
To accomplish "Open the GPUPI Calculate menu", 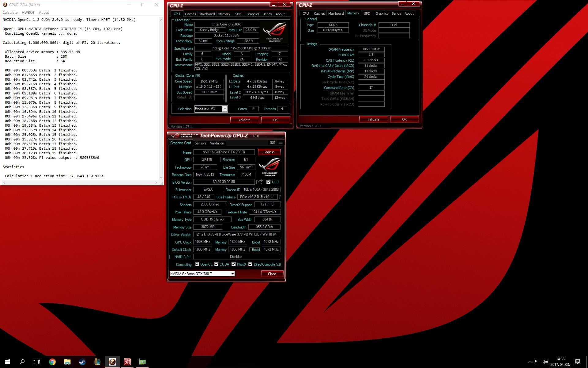I will click(10, 13).
